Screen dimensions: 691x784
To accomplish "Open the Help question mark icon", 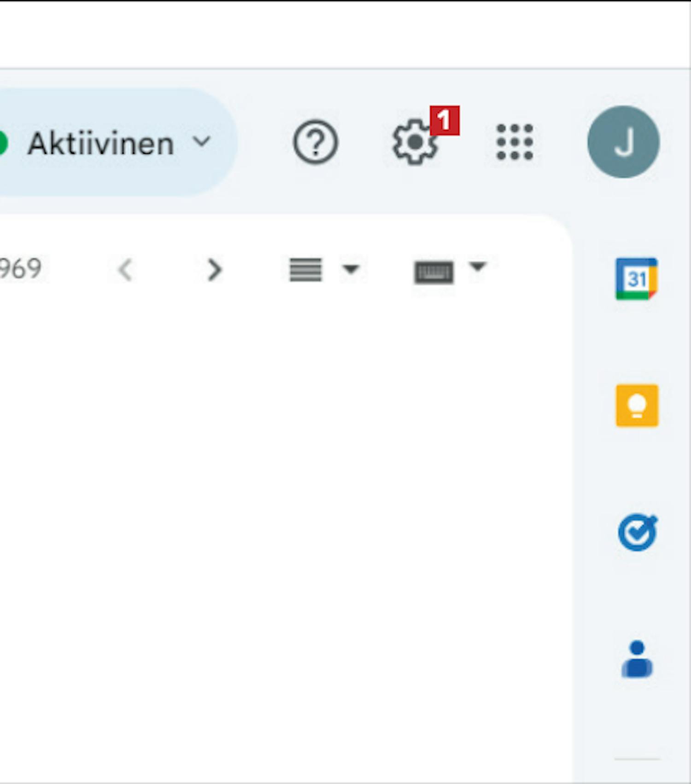I will click(316, 142).
